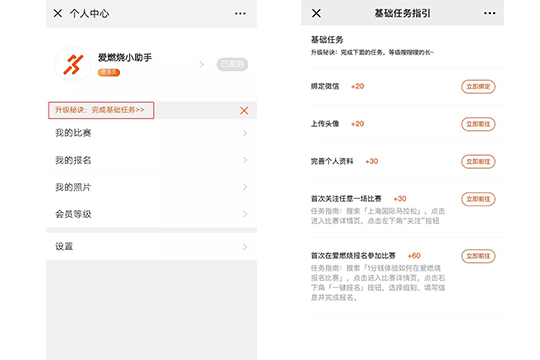Open 我的照片 menu entry
Screen dimensions: 540x360
(152, 187)
